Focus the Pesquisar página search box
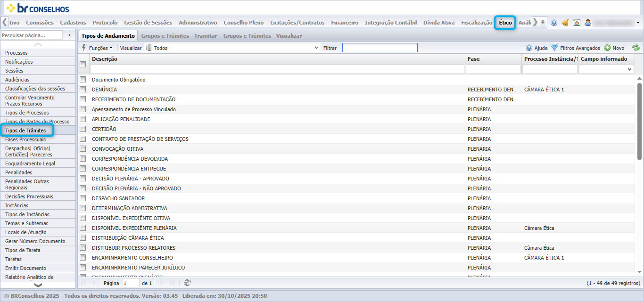The width and height of the screenshot is (644, 302). [x=32, y=35]
